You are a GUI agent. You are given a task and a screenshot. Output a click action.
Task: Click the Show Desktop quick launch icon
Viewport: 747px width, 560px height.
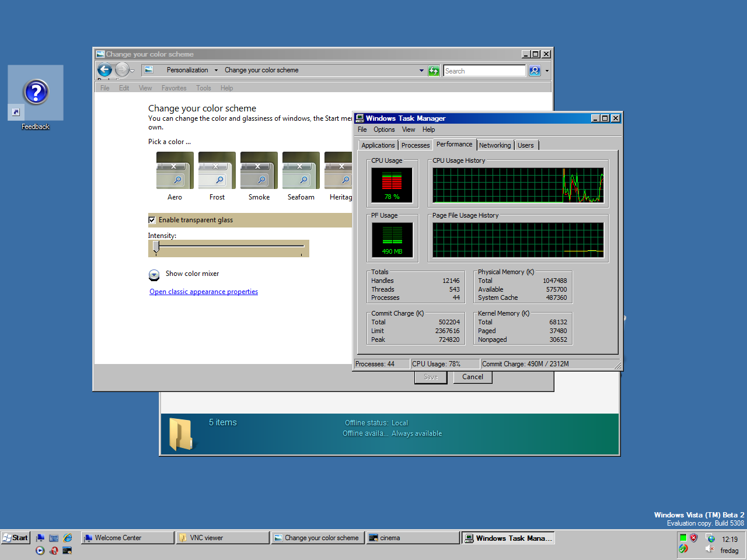coord(40,538)
